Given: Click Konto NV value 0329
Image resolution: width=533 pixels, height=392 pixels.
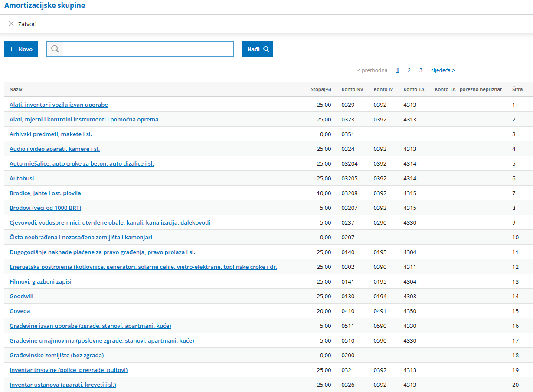Looking at the screenshot, I should tap(348, 105).
